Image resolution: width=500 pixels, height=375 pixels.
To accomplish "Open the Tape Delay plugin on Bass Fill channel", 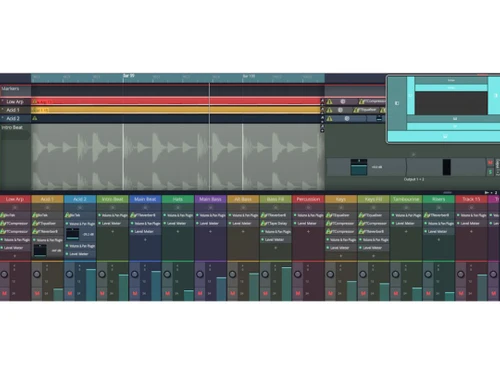I will 276,223.
